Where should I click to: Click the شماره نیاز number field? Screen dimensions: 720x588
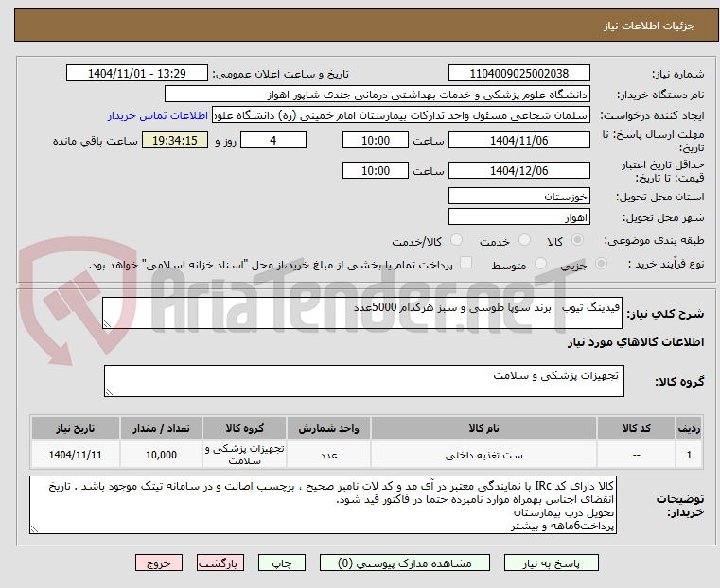[518, 74]
